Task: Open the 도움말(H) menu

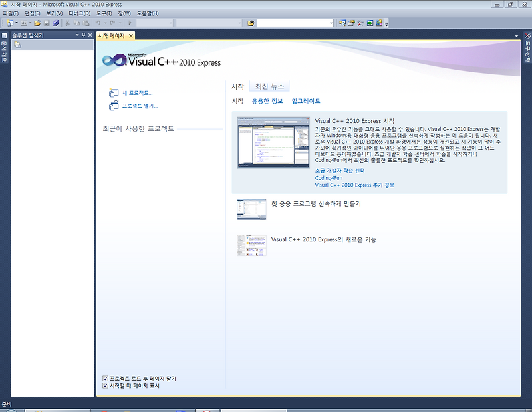Action: (x=148, y=13)
